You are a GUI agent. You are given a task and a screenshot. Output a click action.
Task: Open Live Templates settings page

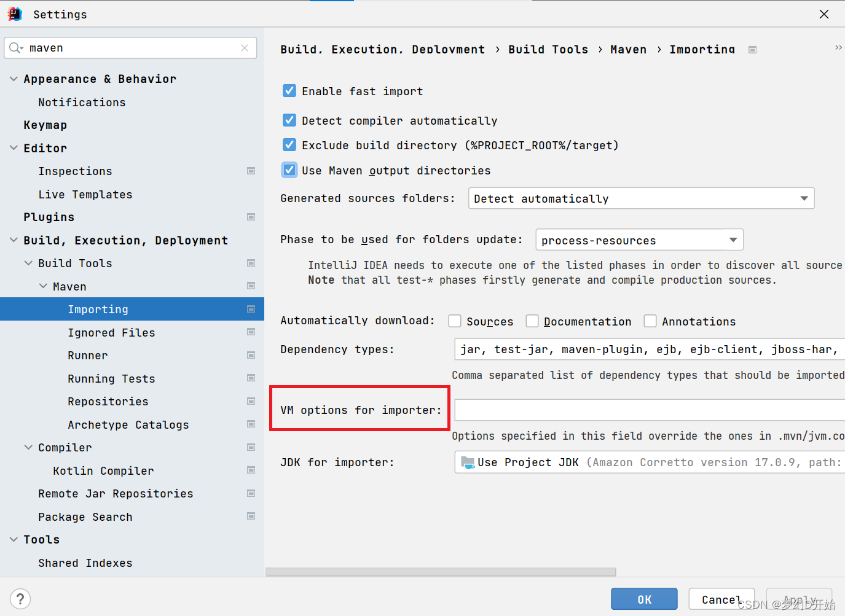(x=85, y=194)
